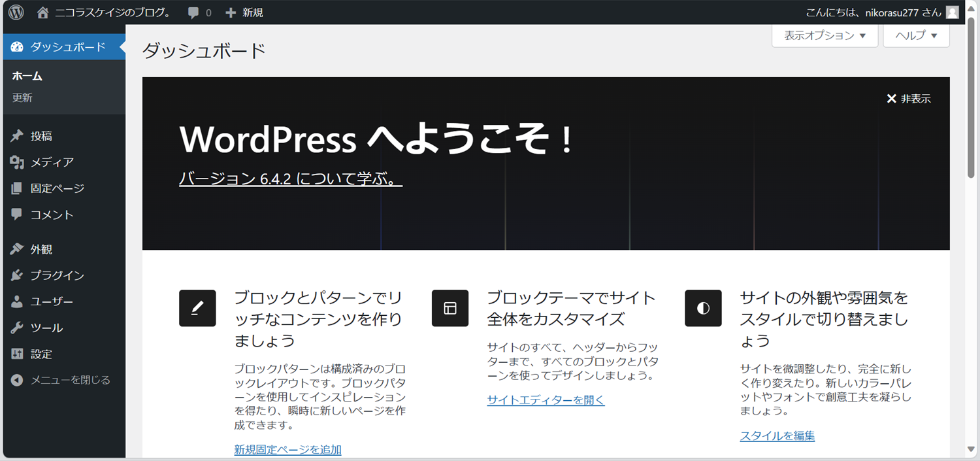This screenshot has width=980, height=461.
Task: Click バージョン 6.4.2 について学ぶ link
Action: click(x=291, y=179)
